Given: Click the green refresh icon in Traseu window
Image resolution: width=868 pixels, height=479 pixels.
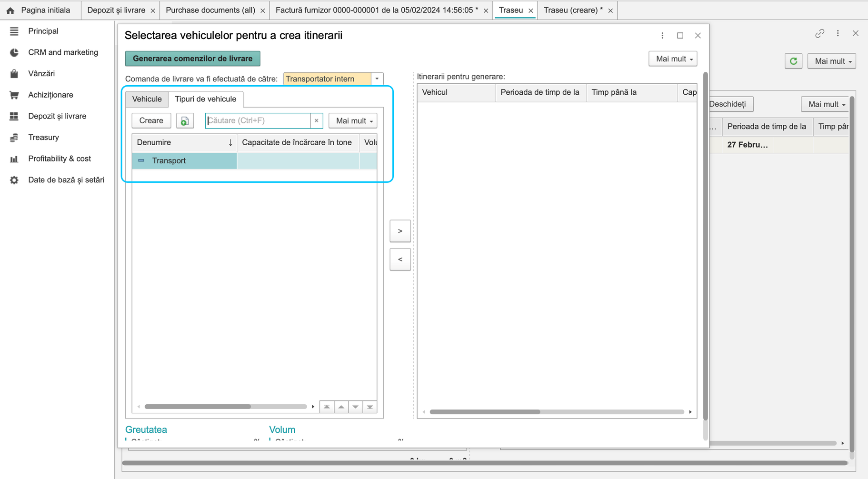Looking at the screenshot, I should click(793, 61).
